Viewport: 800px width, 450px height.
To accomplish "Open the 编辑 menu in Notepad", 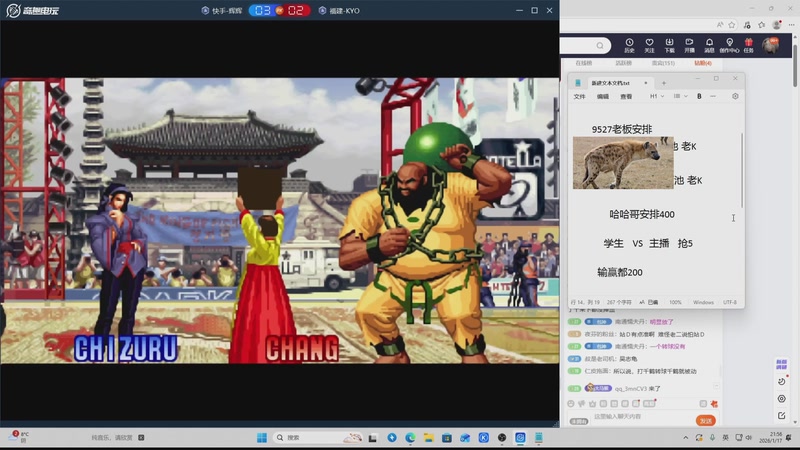I will pyautogui.click(x=603, y=96).
